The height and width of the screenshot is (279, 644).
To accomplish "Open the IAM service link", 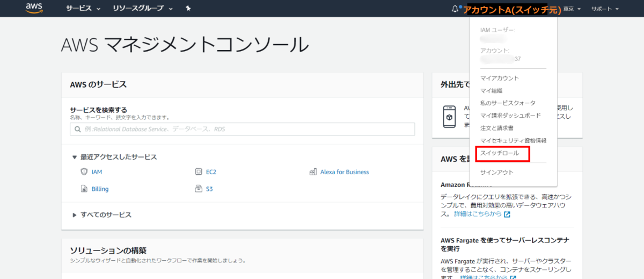I will (x=97, y=172).
